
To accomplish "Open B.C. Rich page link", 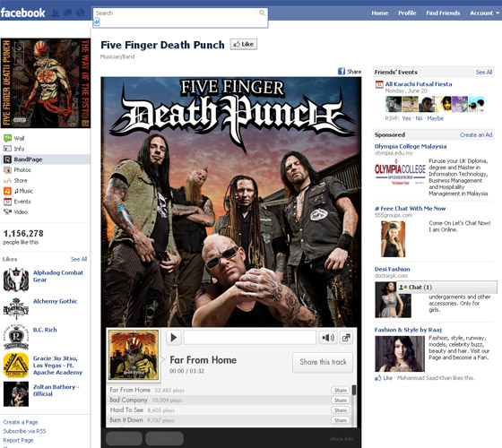I will (x=45, y=330).
